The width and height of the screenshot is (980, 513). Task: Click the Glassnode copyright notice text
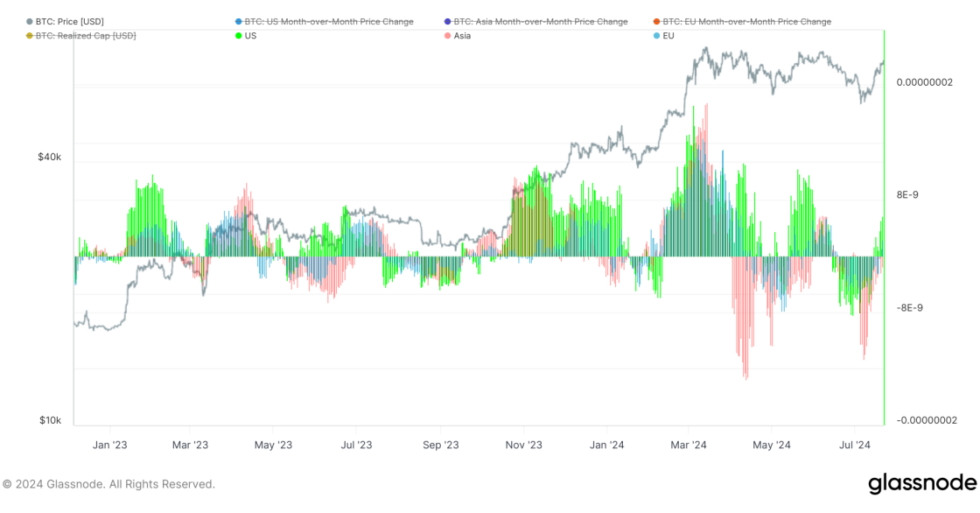coord(108,484)
